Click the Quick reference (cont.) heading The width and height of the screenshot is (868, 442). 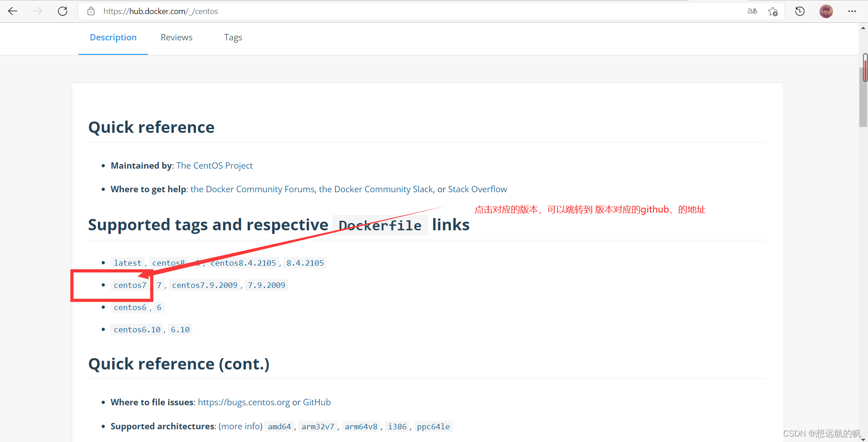[179, 364]
